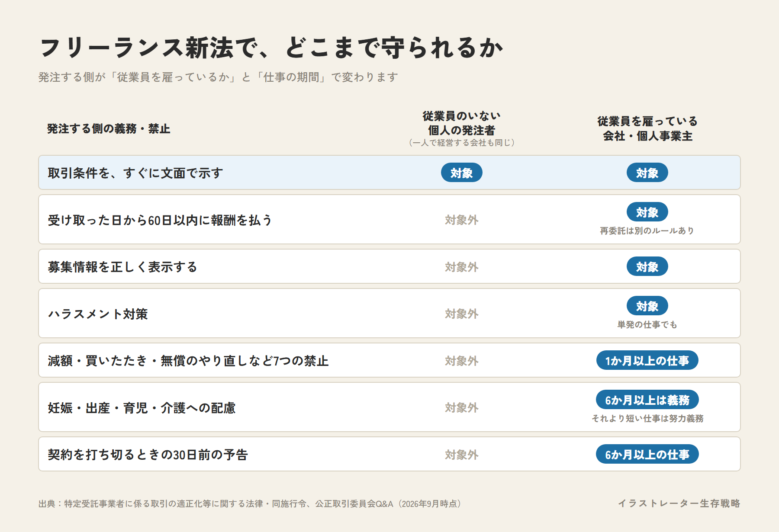Click the subtitle beginning 発注する側が「従業員を雇っているか」

tap(218, 77)
